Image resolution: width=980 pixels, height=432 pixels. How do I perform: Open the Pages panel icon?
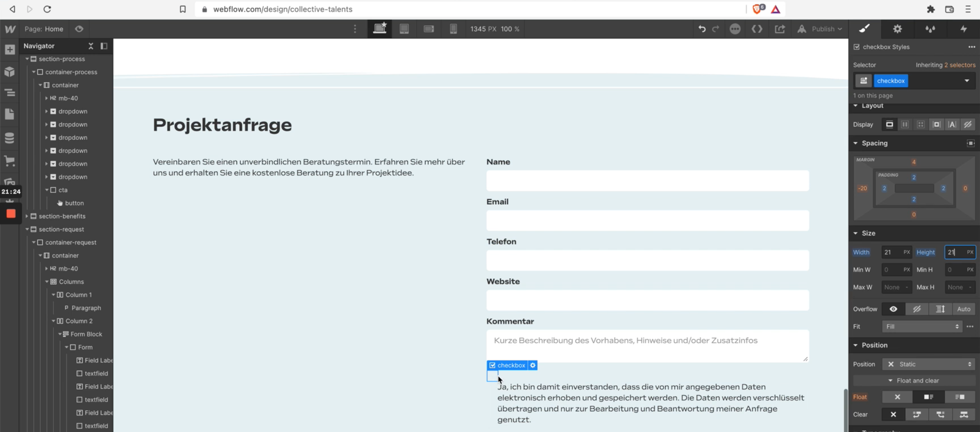[10, 114]
